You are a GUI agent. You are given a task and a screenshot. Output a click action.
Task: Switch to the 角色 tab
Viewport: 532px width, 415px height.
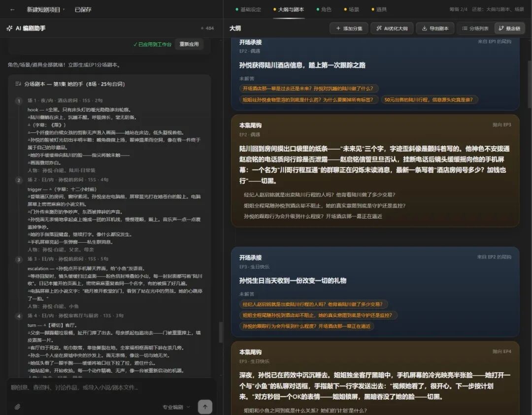(x=324, y=9)
